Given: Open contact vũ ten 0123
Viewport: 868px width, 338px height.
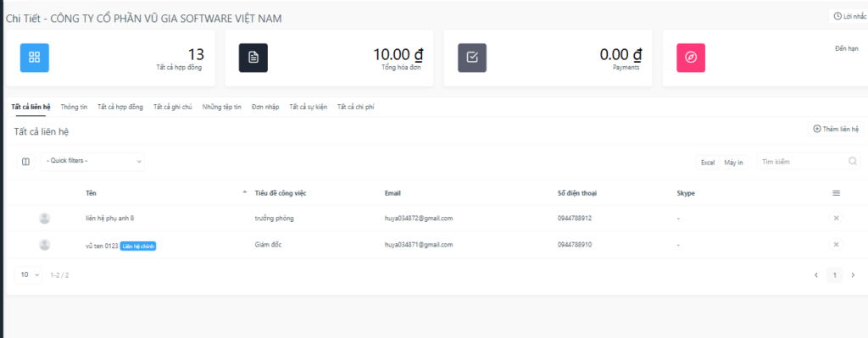Looking at the screenshot, I should pos(102,247).
